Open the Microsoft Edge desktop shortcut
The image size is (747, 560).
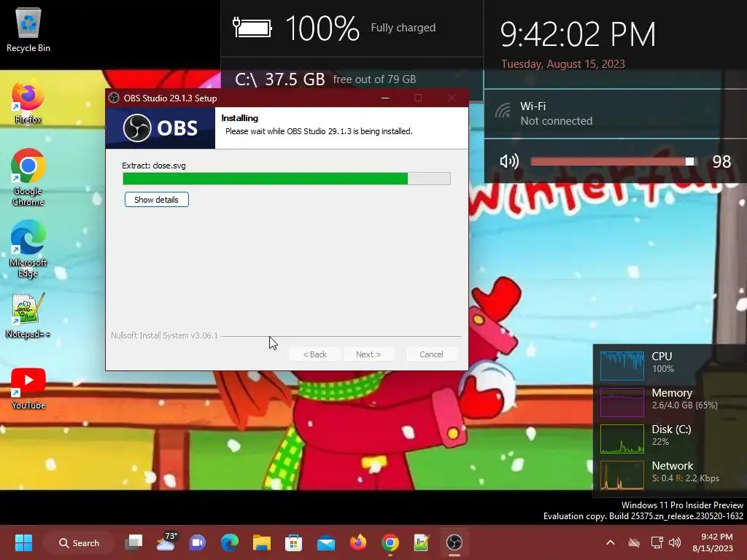tap(28, 249)
